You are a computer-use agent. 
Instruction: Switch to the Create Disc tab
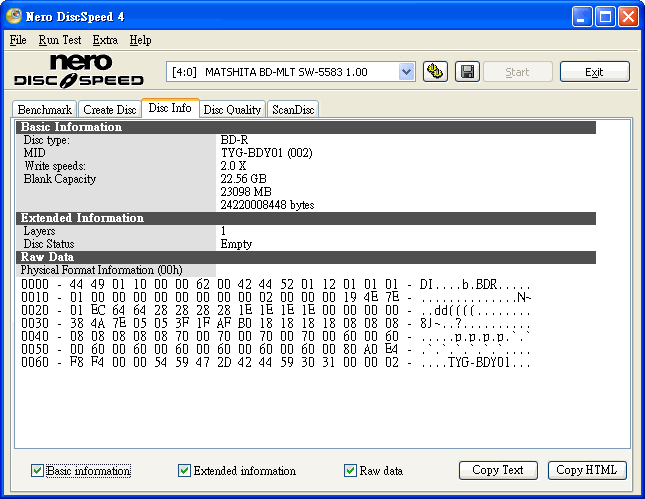109,109
